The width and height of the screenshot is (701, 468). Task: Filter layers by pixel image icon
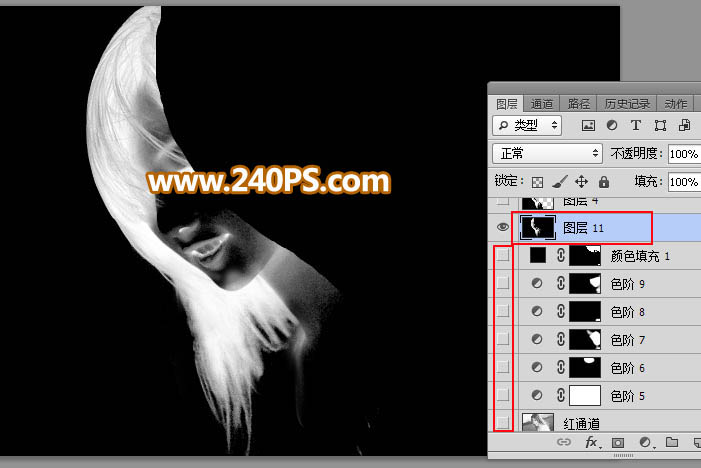point(588,126)
